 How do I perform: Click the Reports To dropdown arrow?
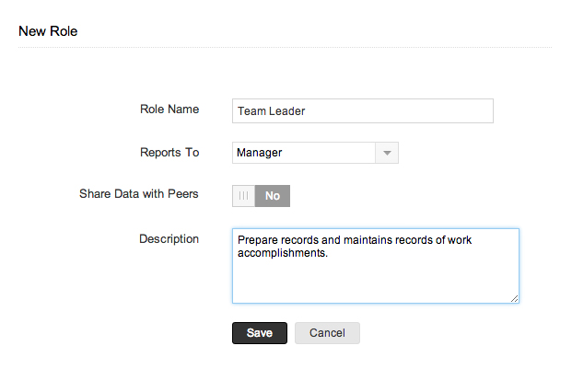coord(387,154)
